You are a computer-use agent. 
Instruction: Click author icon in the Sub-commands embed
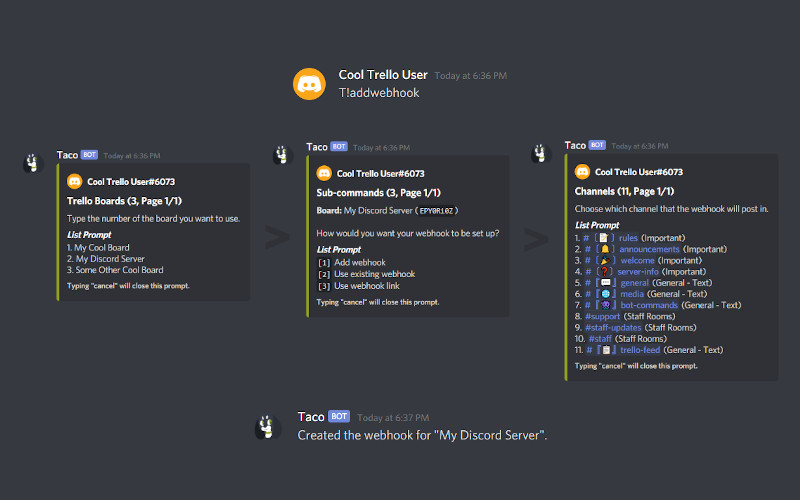point(324,173)
